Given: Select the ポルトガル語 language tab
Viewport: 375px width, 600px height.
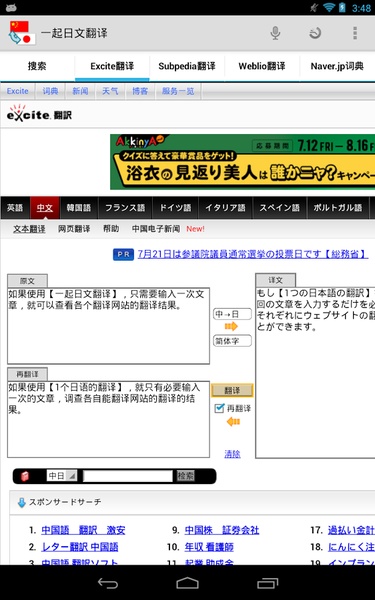Looking at the screenshot, I should point(338,208).
